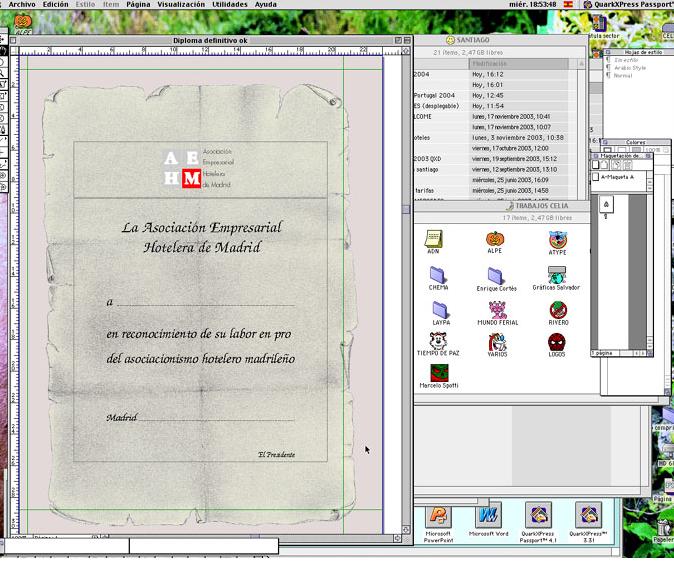Open the Spanish flag keyboard menu
Viewport: 674px width, 562px height.
[568, 4]
